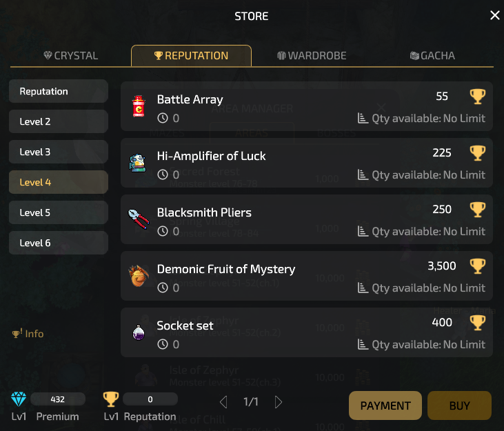Close the Store window

[x=494, y=16]
